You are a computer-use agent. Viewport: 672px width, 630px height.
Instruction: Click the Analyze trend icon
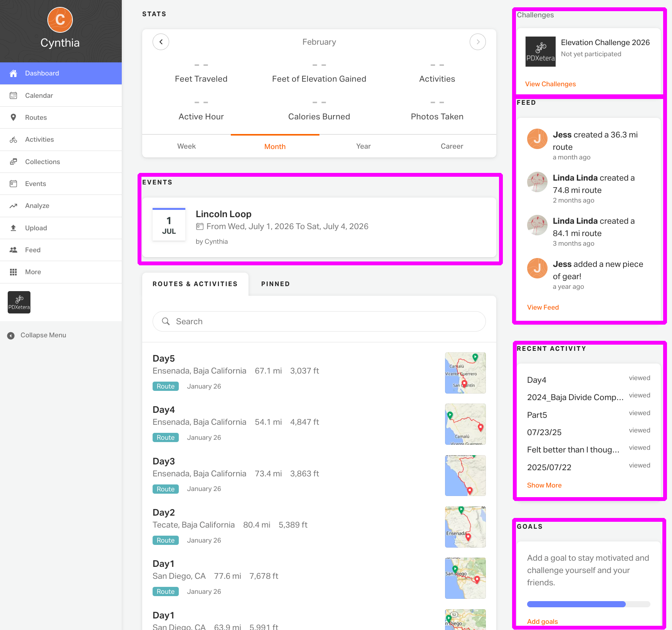(13, 206)
